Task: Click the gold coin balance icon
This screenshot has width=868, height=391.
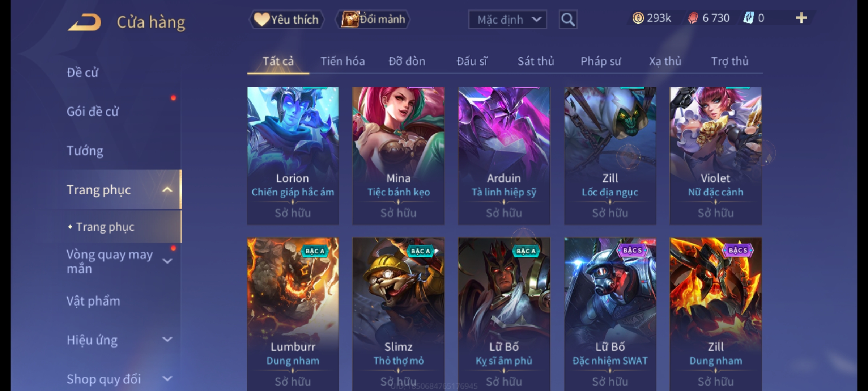Action: coord(638,18)
